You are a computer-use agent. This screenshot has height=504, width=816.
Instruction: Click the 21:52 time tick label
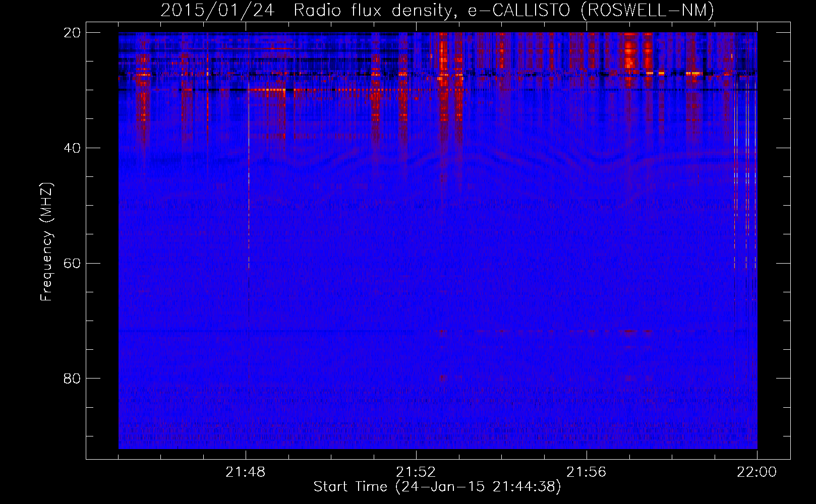tap(416, 472)
